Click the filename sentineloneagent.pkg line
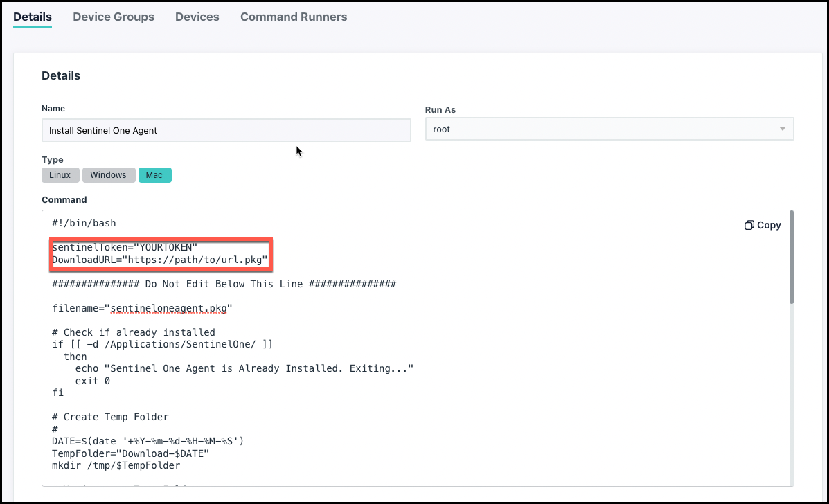The image size is (829, 504). tap(142, 308)
